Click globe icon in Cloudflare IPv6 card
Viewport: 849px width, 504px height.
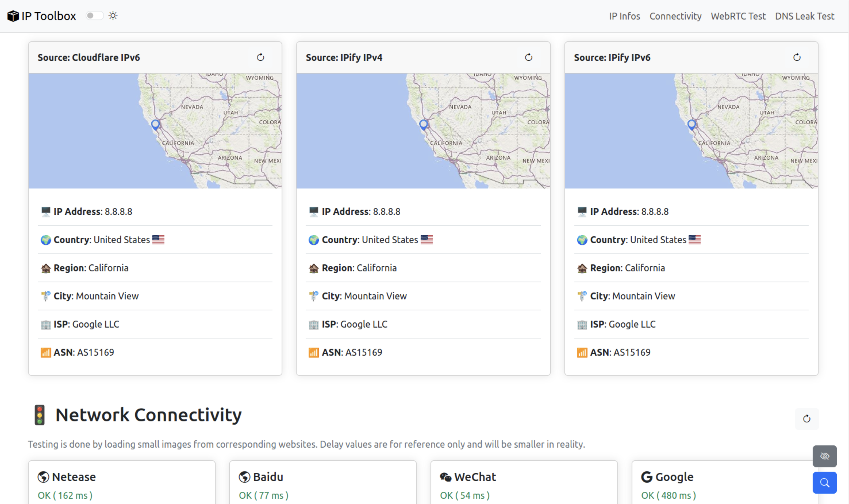pos(45,240)
